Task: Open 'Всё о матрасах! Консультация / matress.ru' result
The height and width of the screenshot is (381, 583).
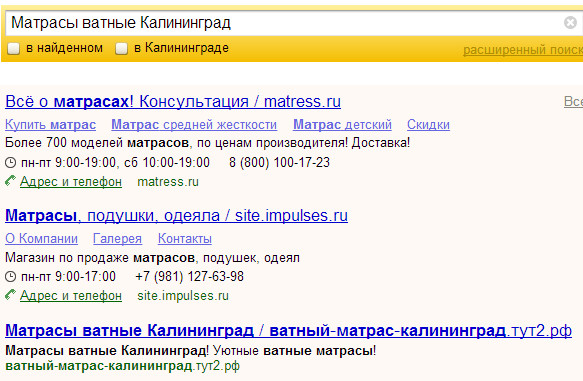Action: (173, 101)
